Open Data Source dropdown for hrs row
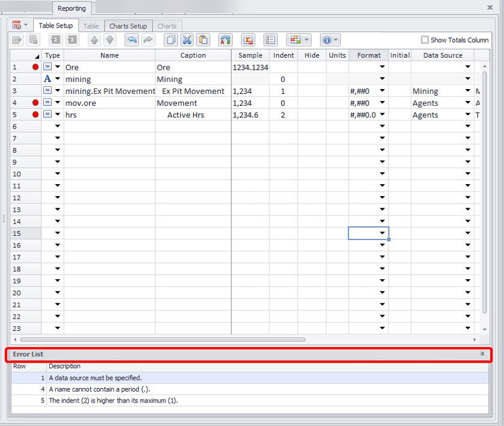Viewport: 504px width, 426px height. click(x=468, y=115)
